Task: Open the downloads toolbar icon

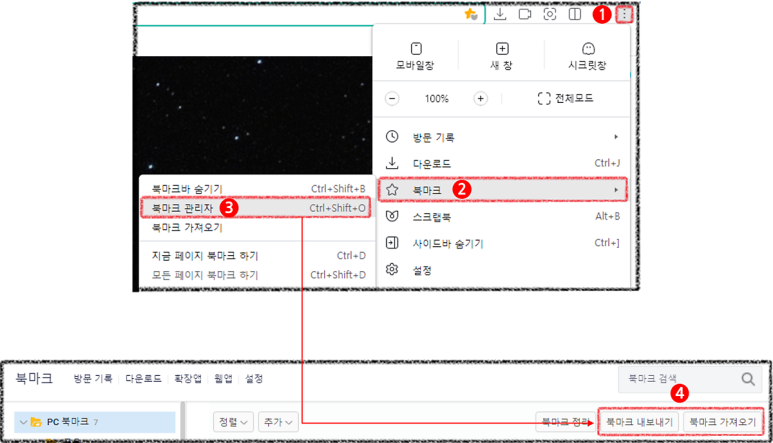Action: [500, 14]
